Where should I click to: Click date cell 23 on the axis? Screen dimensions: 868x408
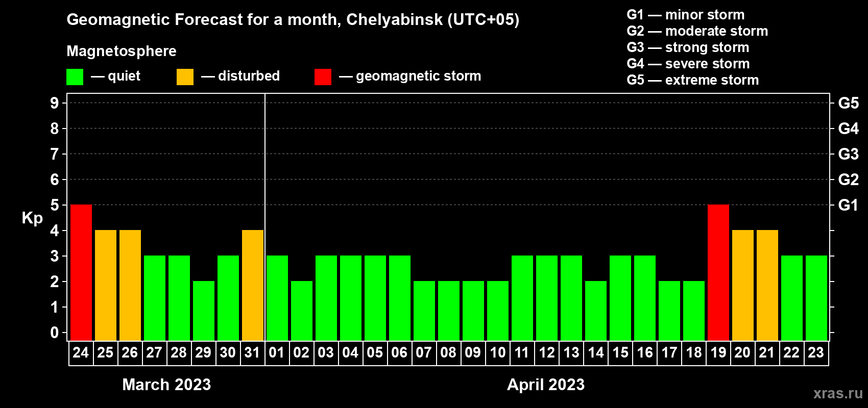(x=816, y=353)
